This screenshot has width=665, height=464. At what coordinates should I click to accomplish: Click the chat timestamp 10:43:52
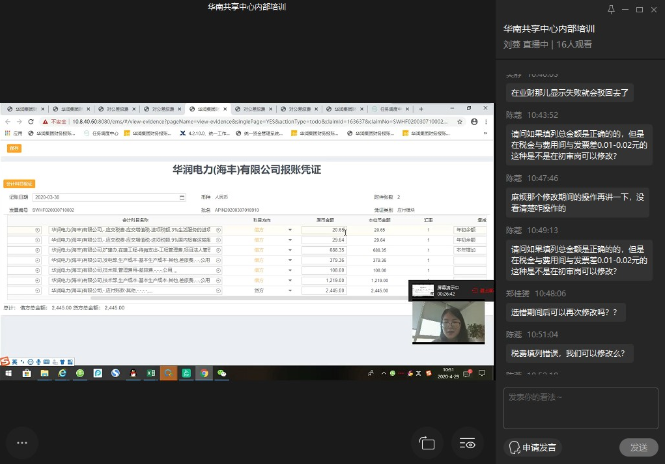(x=542, y=115)
